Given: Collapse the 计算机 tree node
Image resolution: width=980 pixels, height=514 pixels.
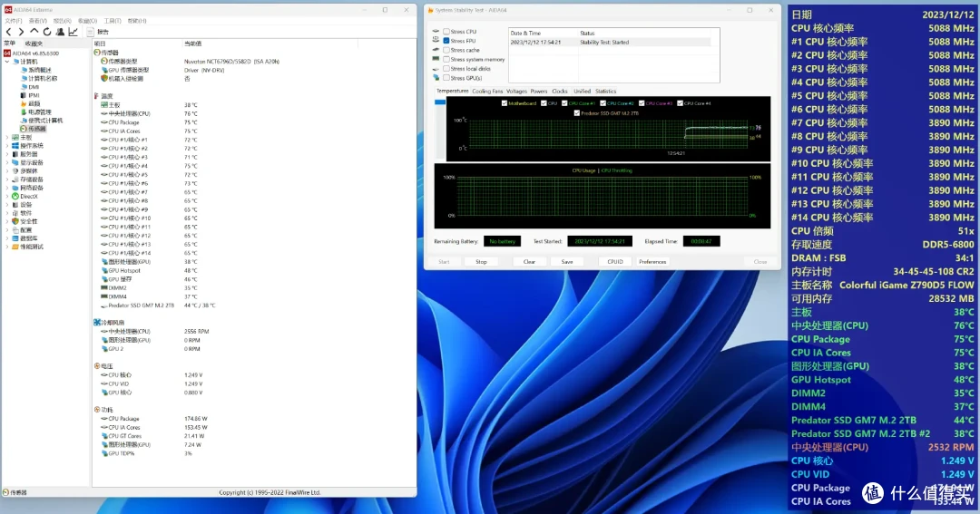Looking at the screenshot, I should [x=7, y=62].
